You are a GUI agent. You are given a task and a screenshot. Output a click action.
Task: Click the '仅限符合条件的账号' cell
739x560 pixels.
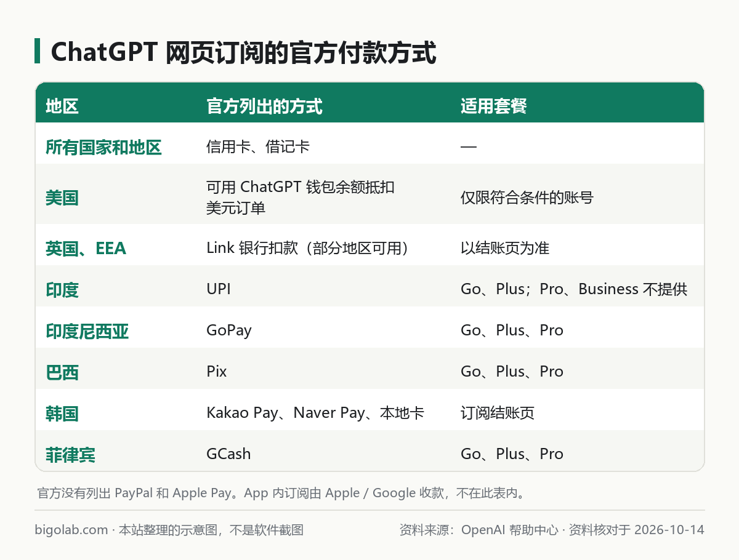coord(527,198)
